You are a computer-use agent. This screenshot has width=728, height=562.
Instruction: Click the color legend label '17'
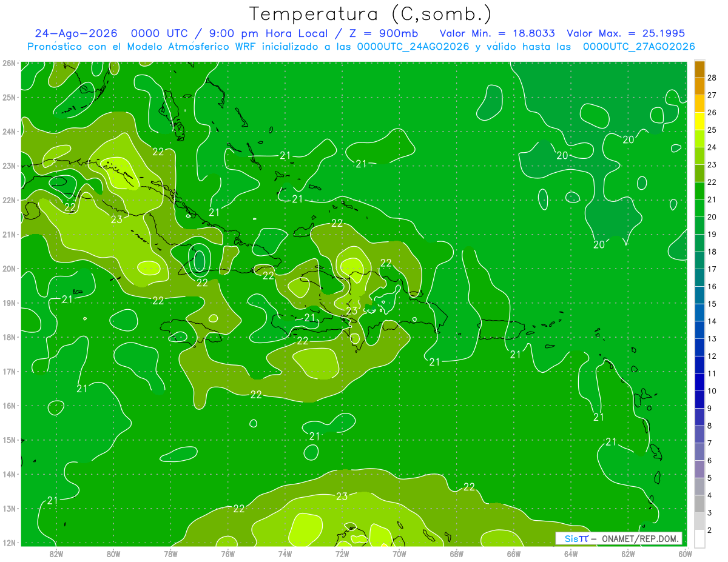point(712,269)
